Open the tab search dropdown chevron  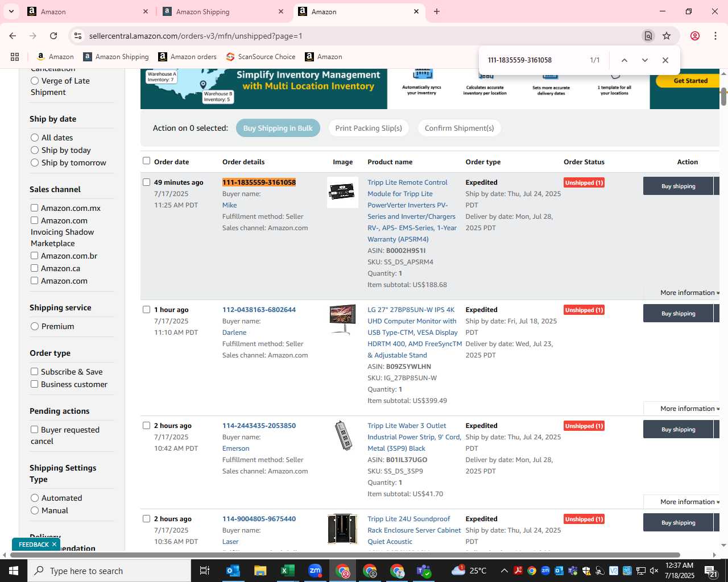(11, 11)
